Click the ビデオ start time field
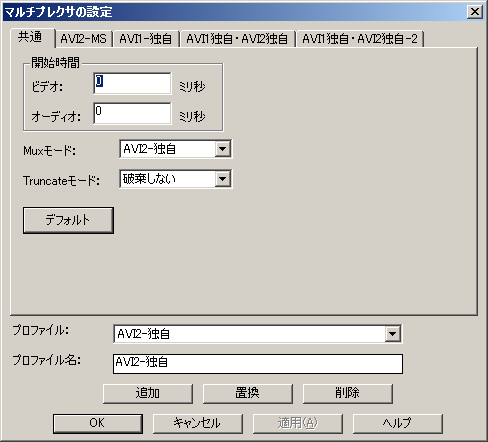 pyautogui.click(x=132, y=83)
